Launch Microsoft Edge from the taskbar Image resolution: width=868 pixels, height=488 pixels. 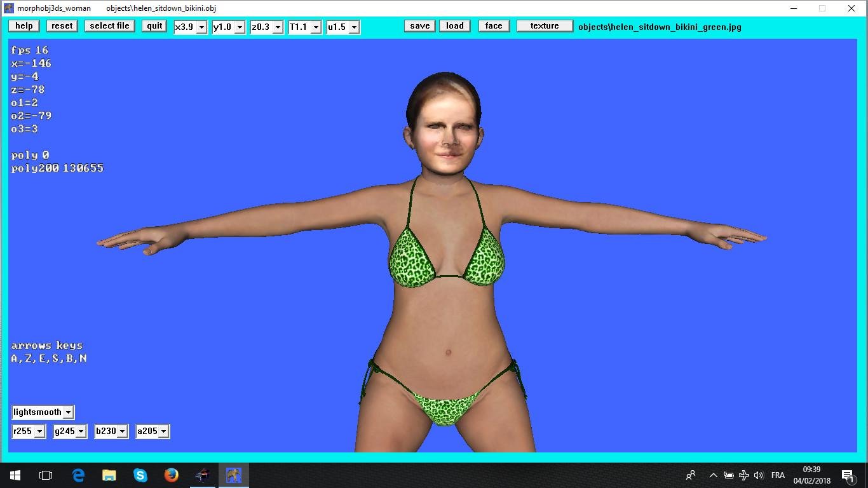(x=78, y=475)
